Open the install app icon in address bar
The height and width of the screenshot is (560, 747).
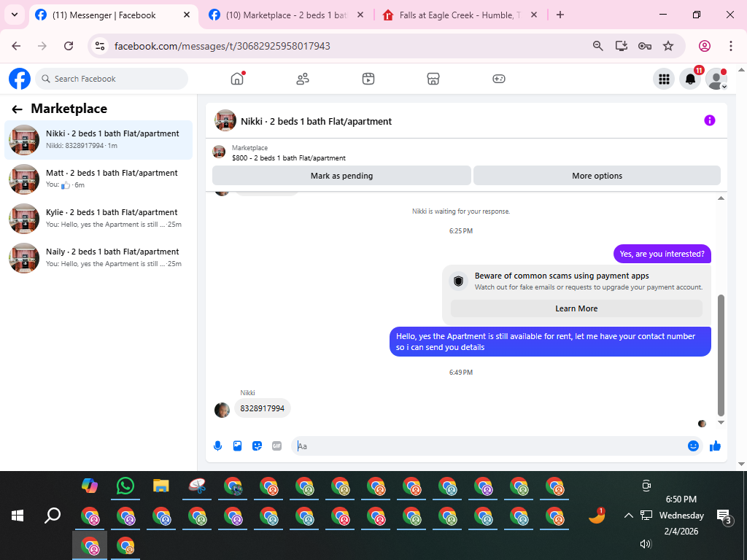622,46
